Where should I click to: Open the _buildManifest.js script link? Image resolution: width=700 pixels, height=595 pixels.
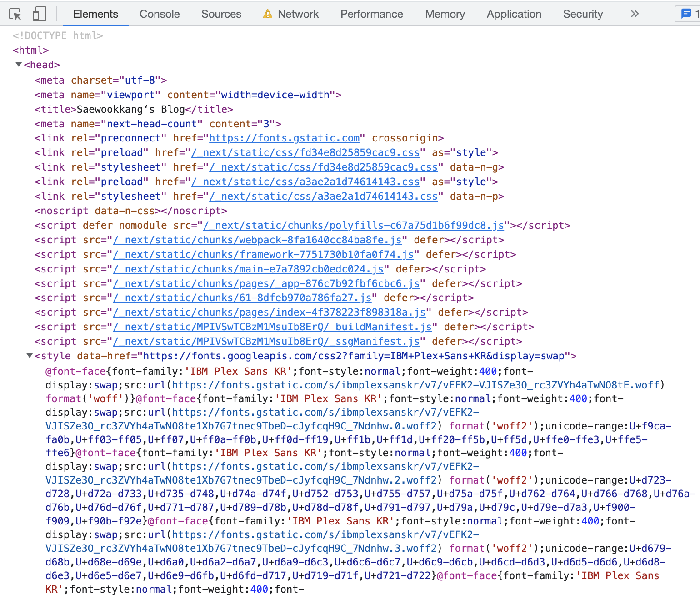coord(272,327)
